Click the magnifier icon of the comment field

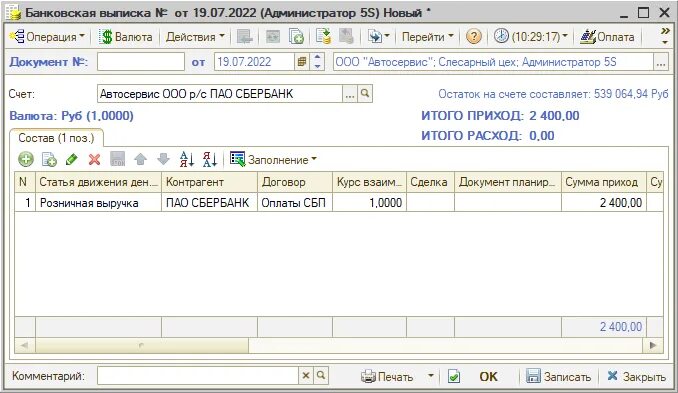click(x=321, y=376)
